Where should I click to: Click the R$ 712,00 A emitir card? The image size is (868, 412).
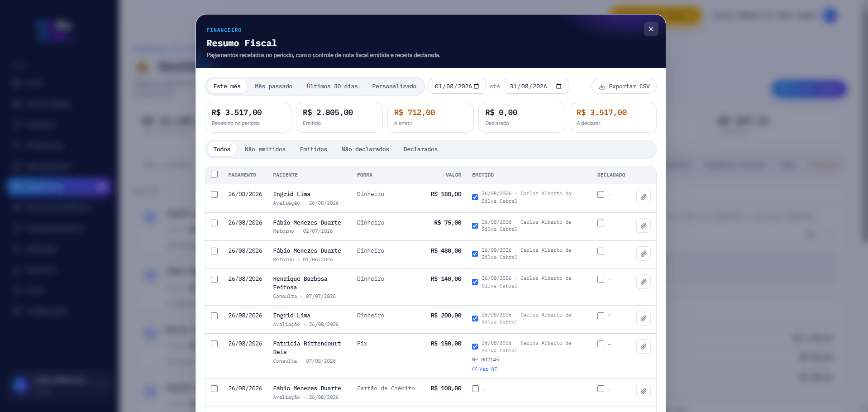coord(430,118)
